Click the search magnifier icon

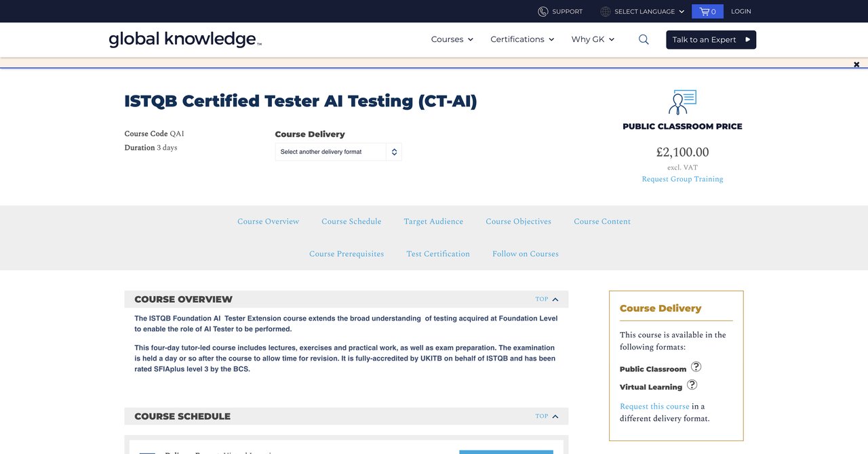(644, 39)
